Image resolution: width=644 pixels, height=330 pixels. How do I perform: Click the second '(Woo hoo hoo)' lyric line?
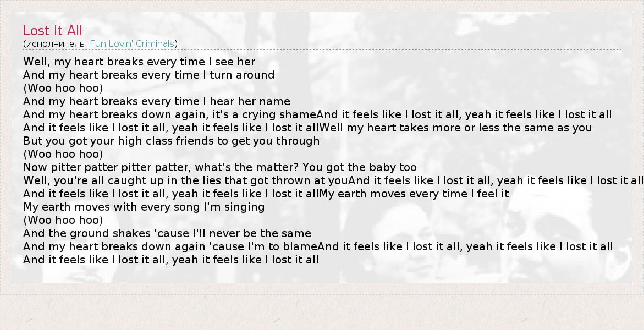63,154
